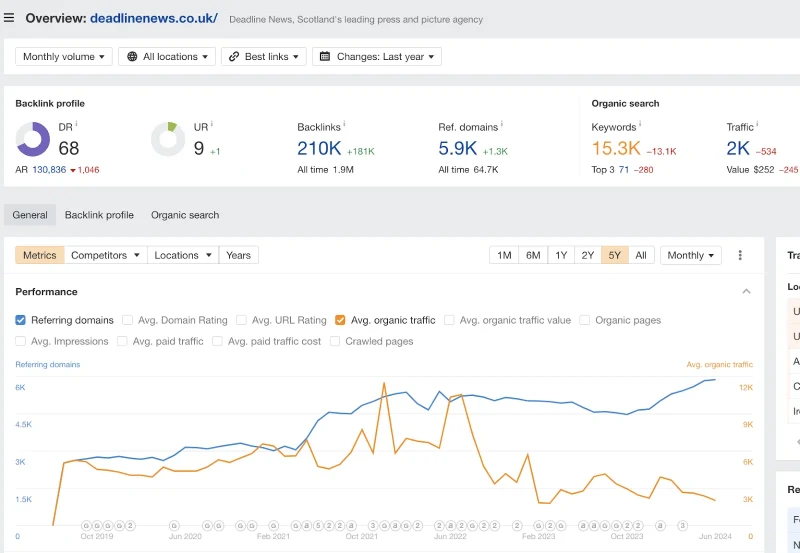The image size is (800, 553).
Task: Click the Keywords count 15.3K
Action: (x=616, y=148)
